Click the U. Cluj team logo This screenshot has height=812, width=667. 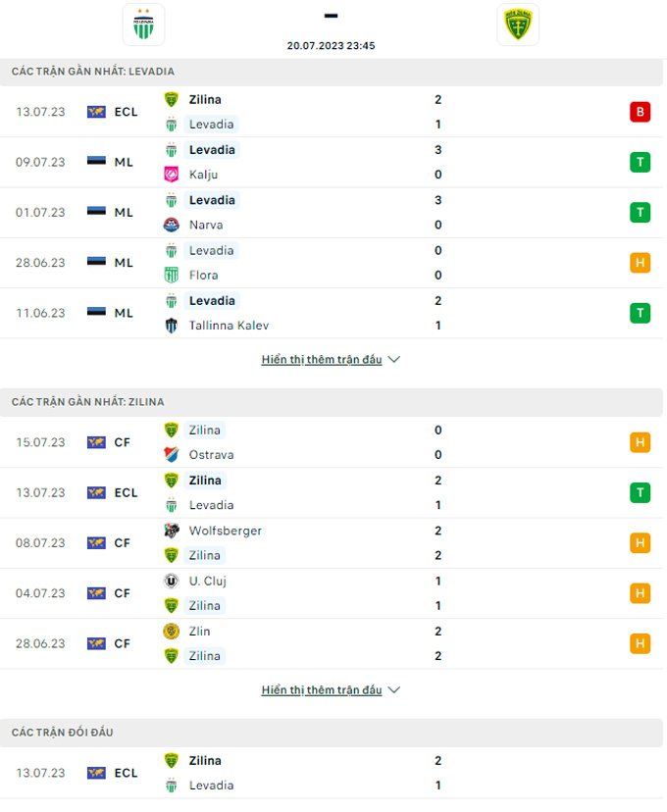[172, 581]
